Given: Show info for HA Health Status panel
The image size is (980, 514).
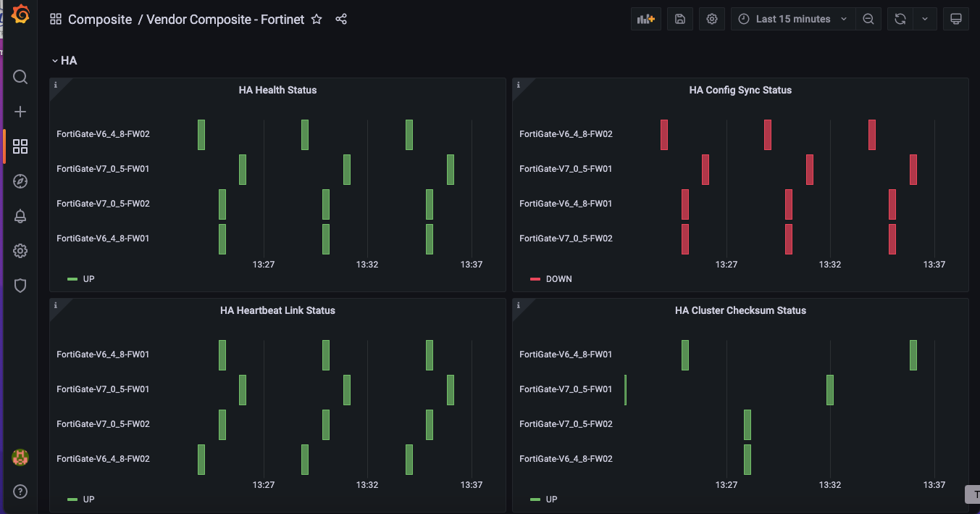Looking at the screenshot, I should [56, 85].
